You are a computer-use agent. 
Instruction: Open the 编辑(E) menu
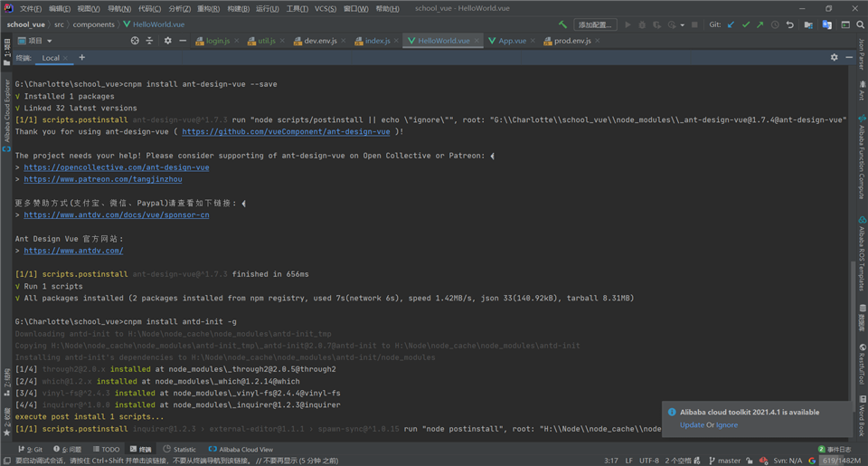pos(60,8)
